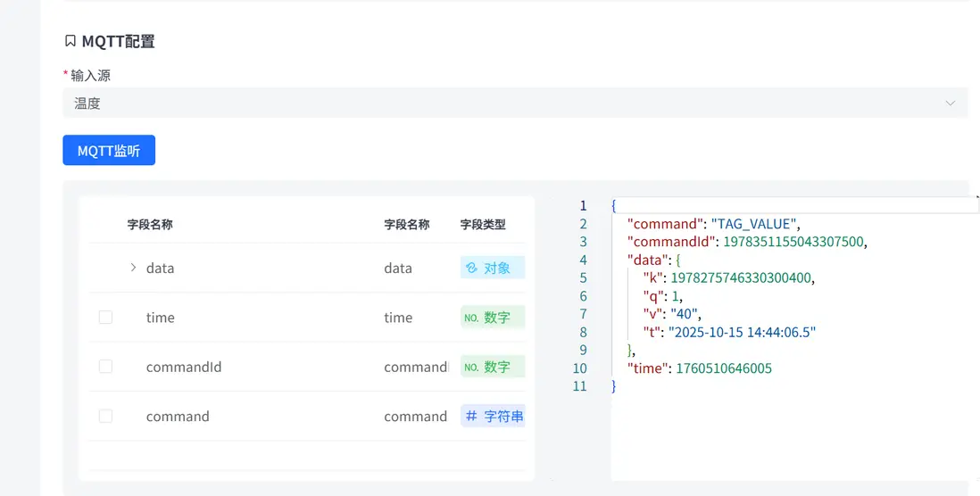Click the data name in the first column

coord(160,268)
